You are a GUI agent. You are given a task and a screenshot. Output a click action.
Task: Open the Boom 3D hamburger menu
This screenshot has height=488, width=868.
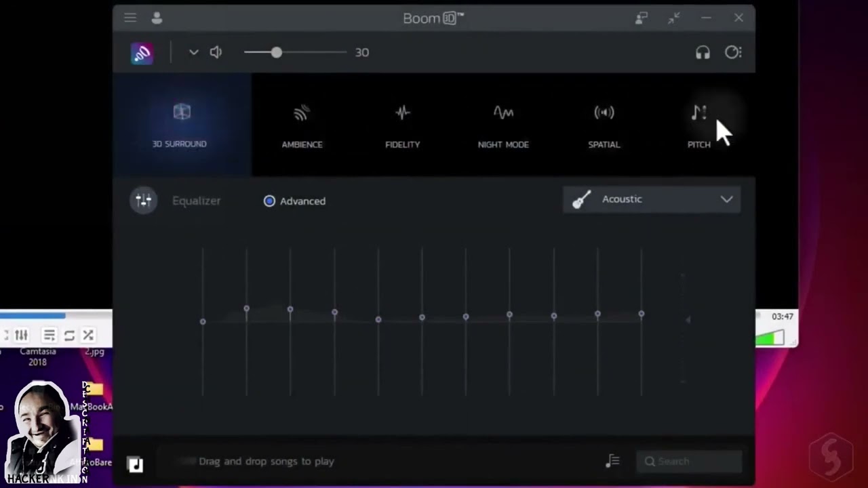[130, 18]
